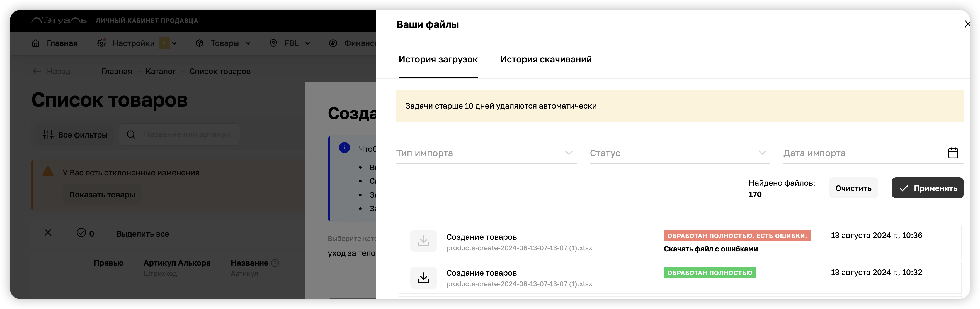Open Настройки menu
The width and height of the screenshot is (980, 309).
pos(134,43)
